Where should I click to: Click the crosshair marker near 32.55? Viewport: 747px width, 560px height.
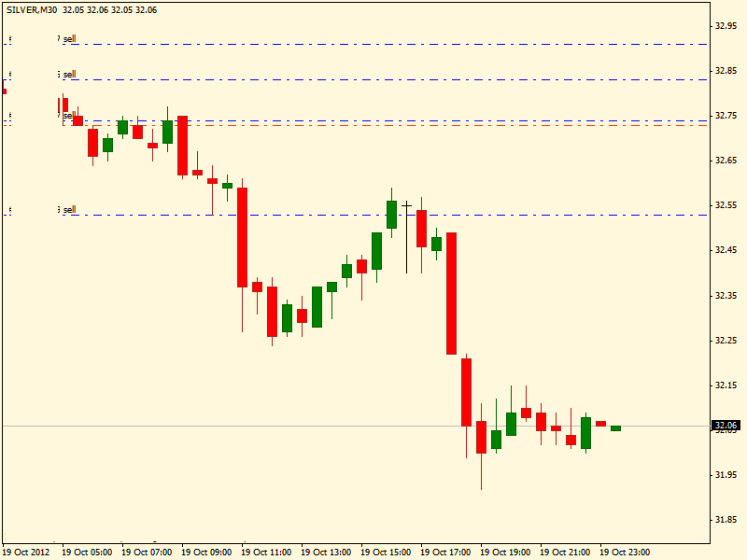pos(406,205)
